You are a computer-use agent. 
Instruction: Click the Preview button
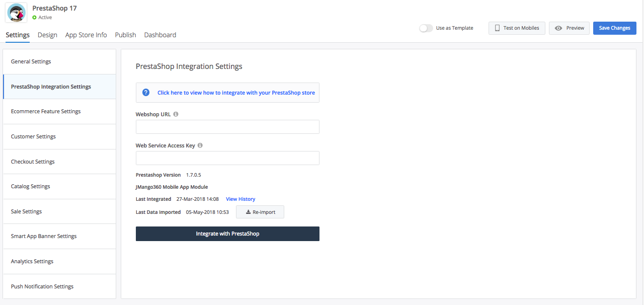(569, 28)
